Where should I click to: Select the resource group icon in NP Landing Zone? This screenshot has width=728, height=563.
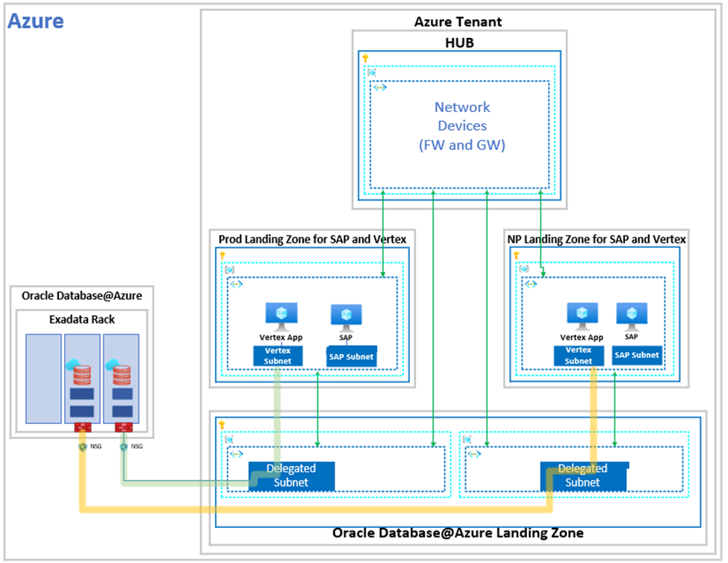pyautogui.click(x=523, y=269)
